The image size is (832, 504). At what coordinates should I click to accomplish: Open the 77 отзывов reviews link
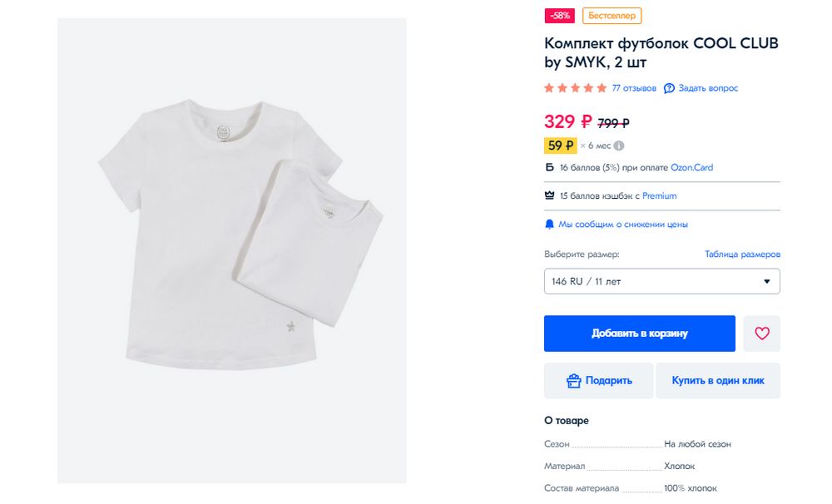pyautogui.click(x=634, y=88)
